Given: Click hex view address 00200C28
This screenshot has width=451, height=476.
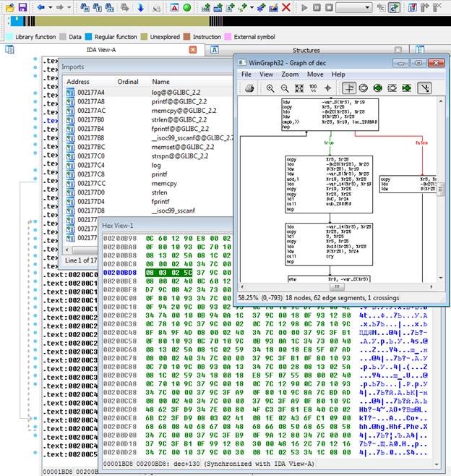Looking at the screenshot, I should (120, 315).
